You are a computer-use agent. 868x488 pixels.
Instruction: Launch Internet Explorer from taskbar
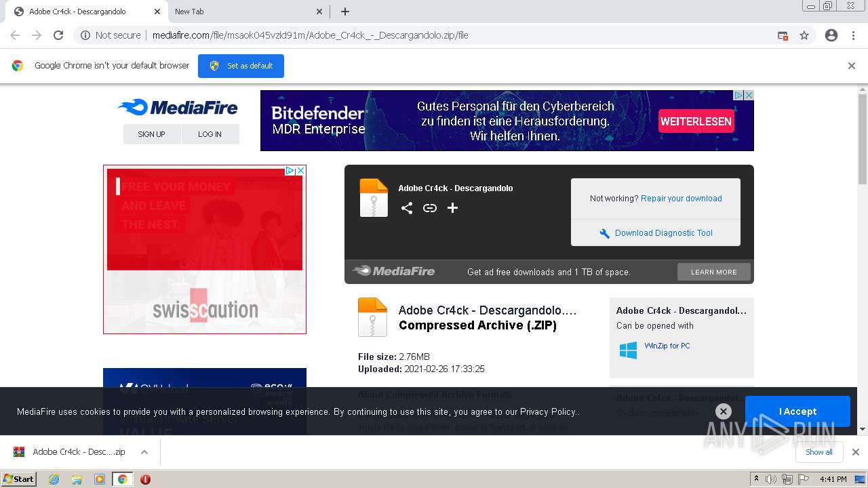pos(54,479)
